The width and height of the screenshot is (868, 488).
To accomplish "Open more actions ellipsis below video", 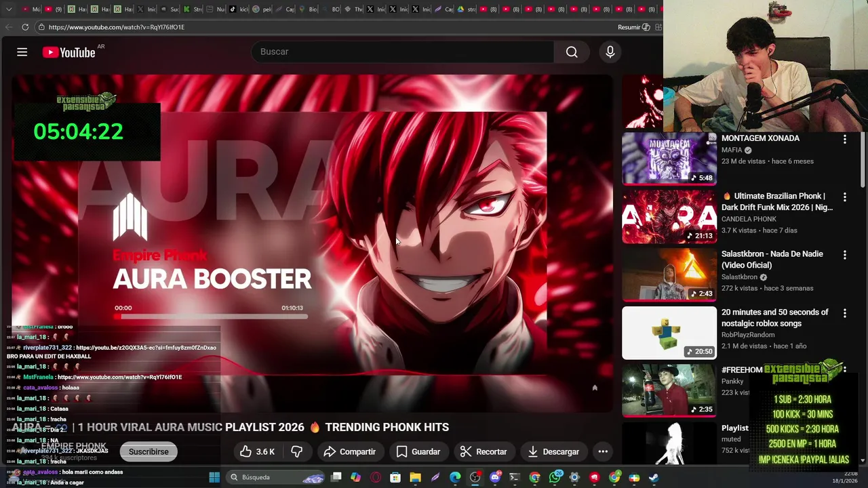I will (603, 451).
